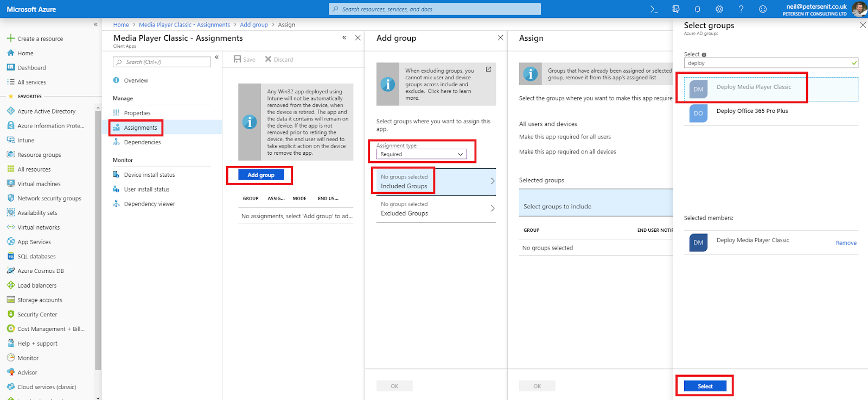
Task: Click the Virtual machines icon
Action: click(11, 183)
